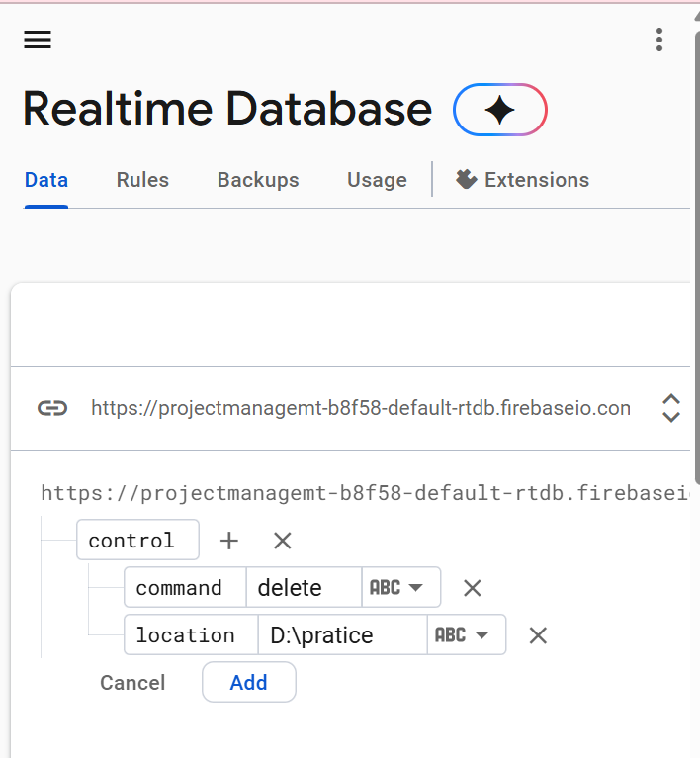
Task: Open the Backups tab
Action: tap(258, 180)
